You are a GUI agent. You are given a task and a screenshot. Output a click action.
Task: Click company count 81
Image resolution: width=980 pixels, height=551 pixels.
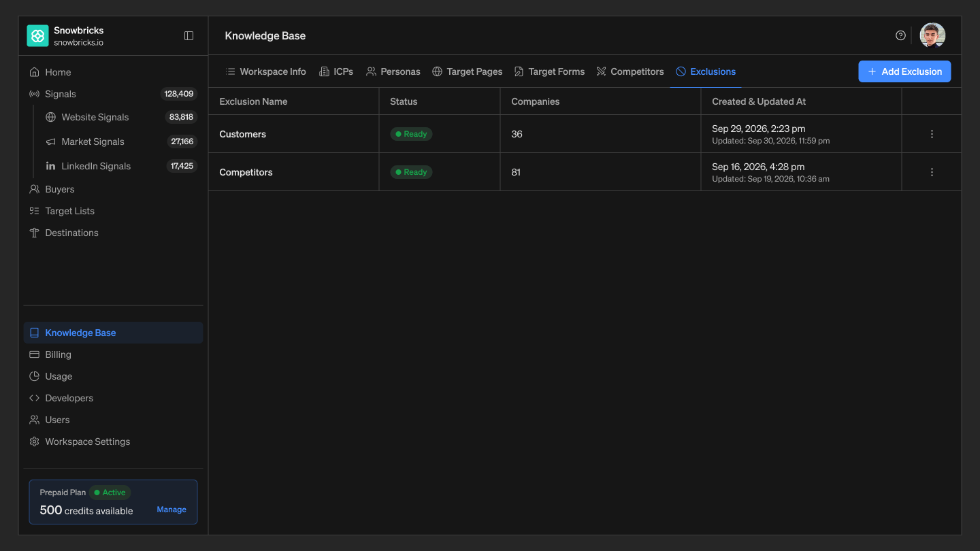[516, 172]
